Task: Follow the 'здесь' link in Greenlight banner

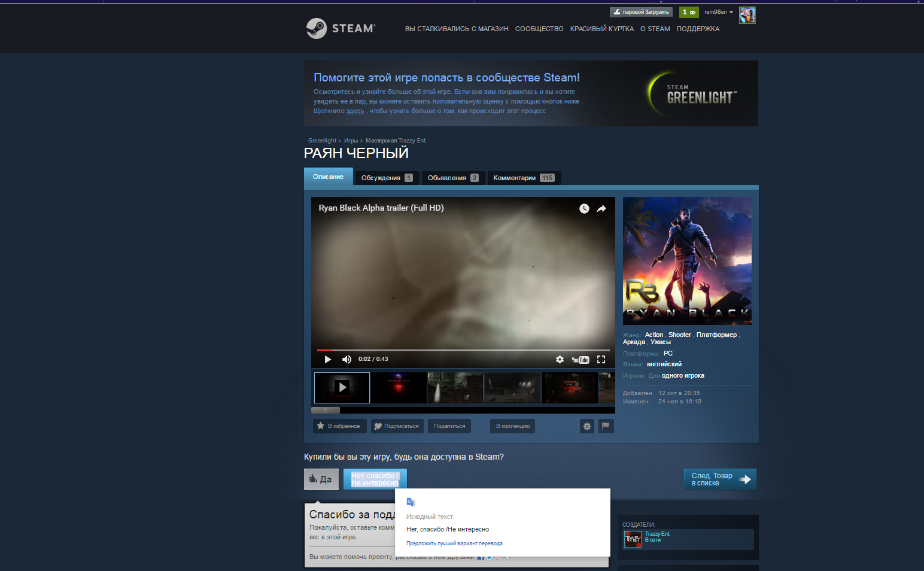Action: [x=355, y=111]
